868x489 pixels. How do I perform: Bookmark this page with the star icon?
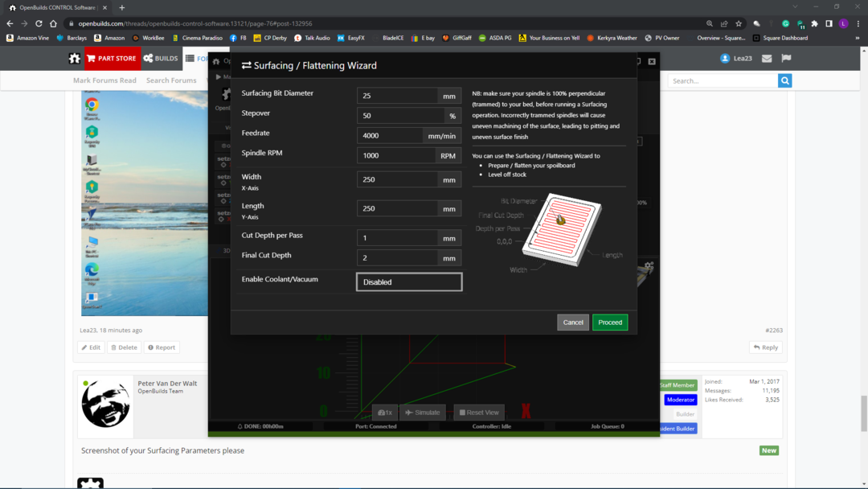[739, 24]
